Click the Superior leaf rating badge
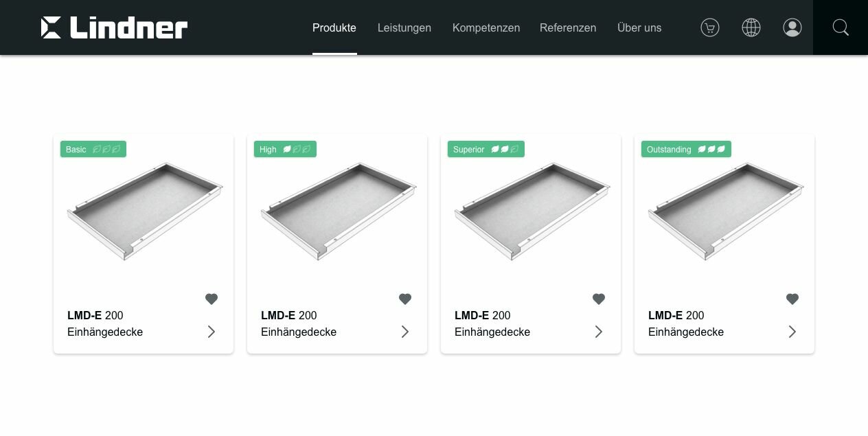This screenshot has height=436, width=868. pyautogui.click(x=486, y=149)
